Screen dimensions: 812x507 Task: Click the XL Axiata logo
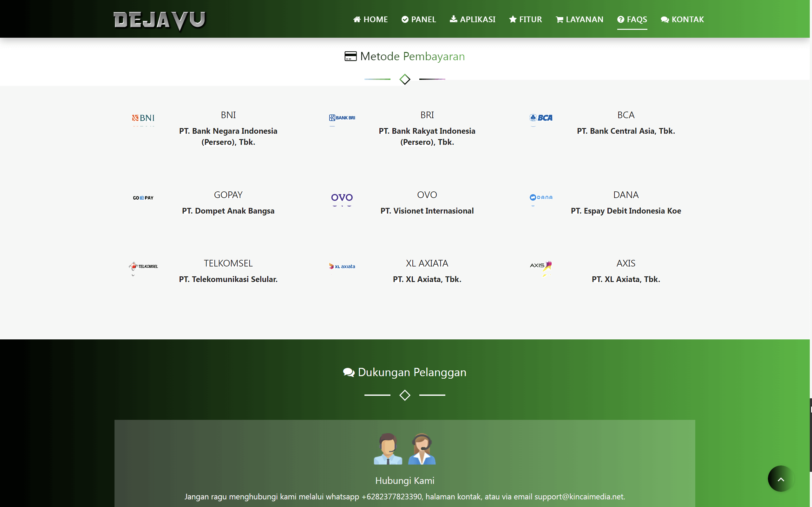[x=342, y=266]
